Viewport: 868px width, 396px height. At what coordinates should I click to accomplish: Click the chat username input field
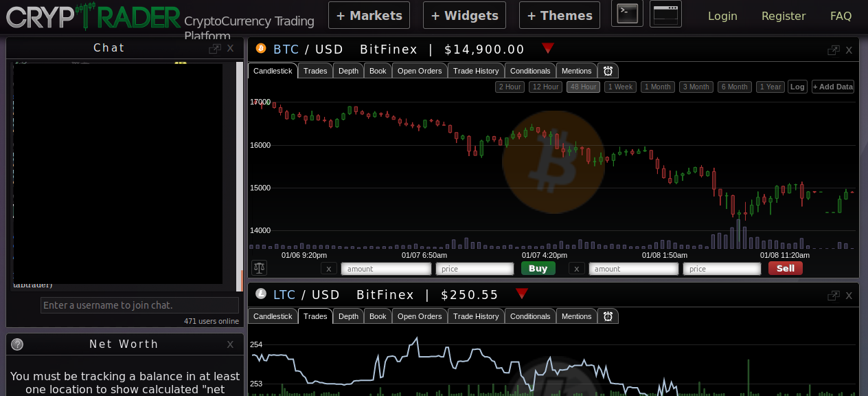click(139, 305)
